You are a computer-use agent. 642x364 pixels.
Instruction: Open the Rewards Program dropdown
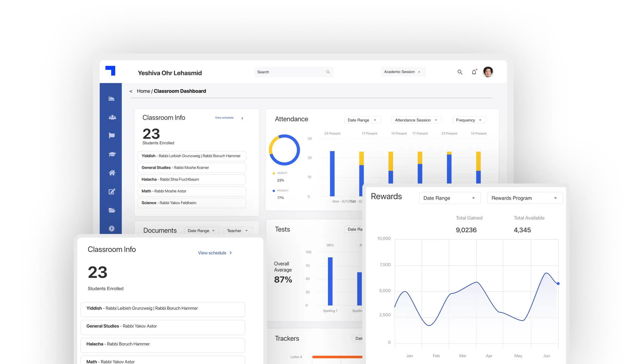(525, 198)
